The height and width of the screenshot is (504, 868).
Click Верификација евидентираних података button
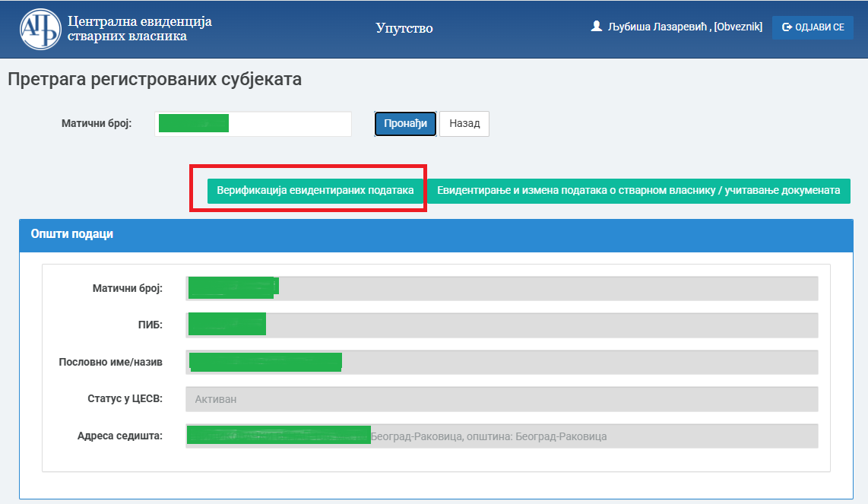click(315, 191)
